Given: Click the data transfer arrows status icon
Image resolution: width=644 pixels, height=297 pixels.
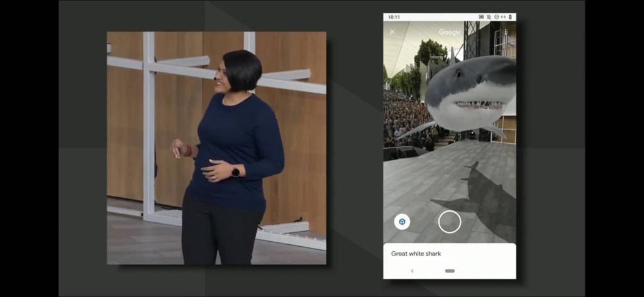Looking at the screenshot, I should (503, 17).
